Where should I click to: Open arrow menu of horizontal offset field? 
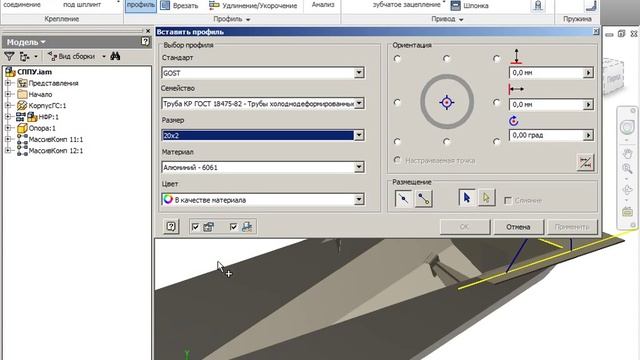[588, 104]
